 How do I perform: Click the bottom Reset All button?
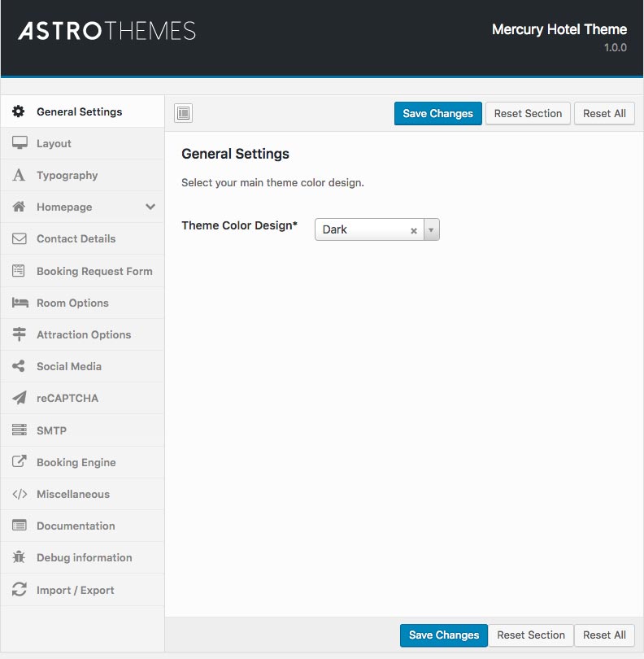(x=604, y=635)
